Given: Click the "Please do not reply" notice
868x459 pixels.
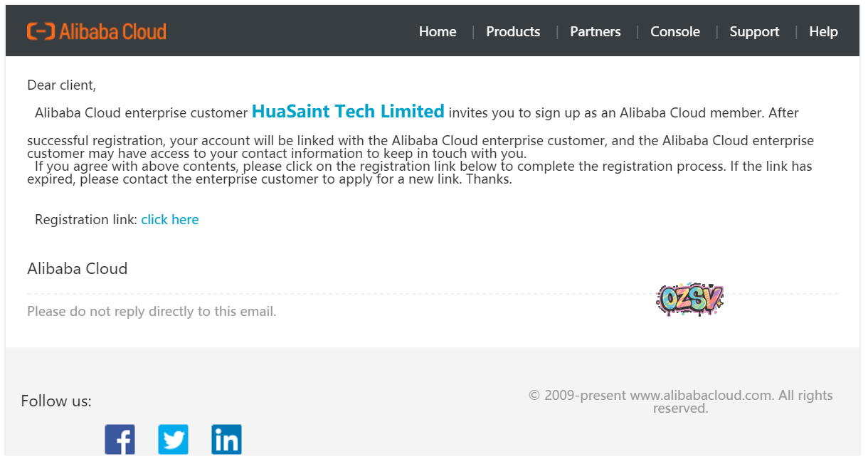Looking at the screenshot, I should [x=152, y=312].
